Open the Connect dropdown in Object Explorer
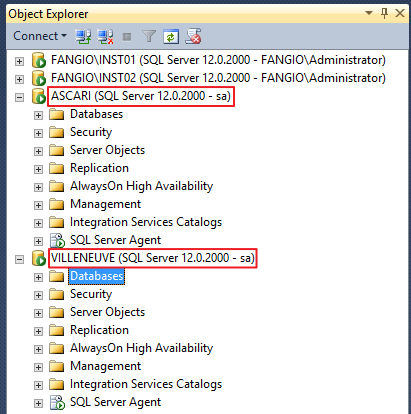The image size is (411, 414). (x=40, y=36)
